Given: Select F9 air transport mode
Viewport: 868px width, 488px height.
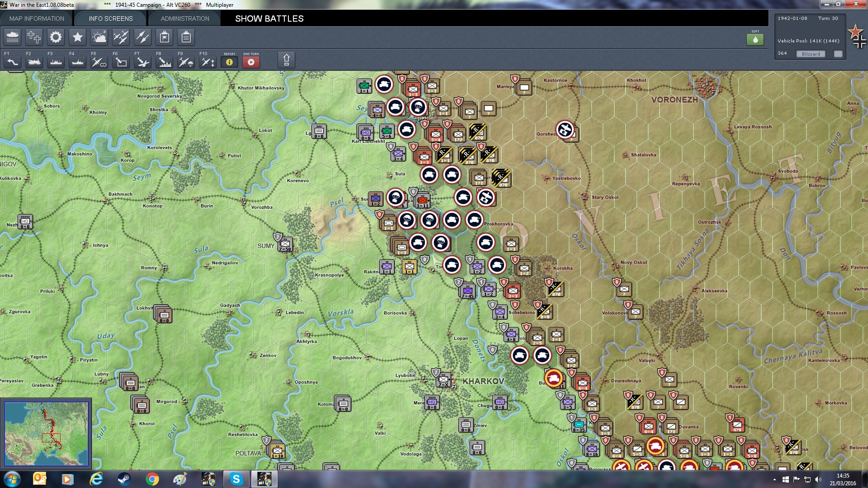Looking at the screenshot, I should (186, 62).
